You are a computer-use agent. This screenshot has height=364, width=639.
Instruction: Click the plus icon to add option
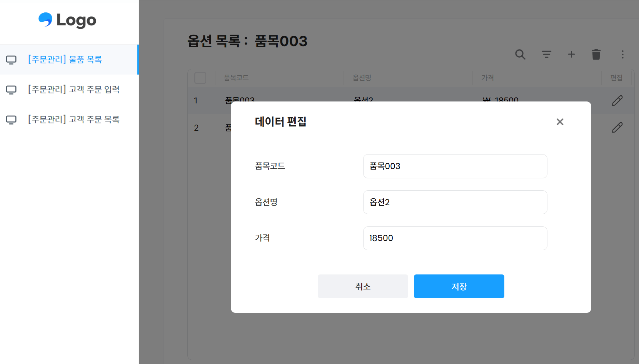pos(571,55)
